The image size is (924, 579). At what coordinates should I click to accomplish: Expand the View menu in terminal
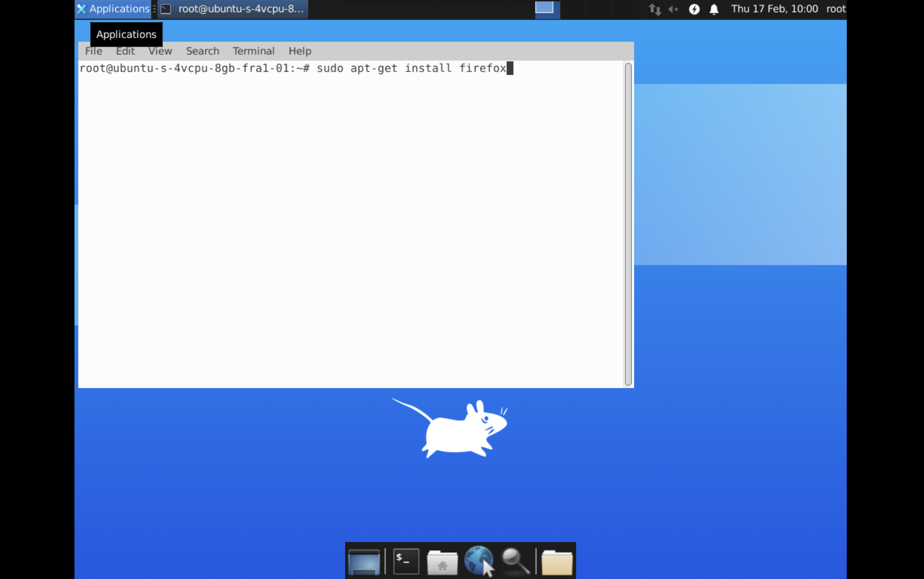[160, 51]
